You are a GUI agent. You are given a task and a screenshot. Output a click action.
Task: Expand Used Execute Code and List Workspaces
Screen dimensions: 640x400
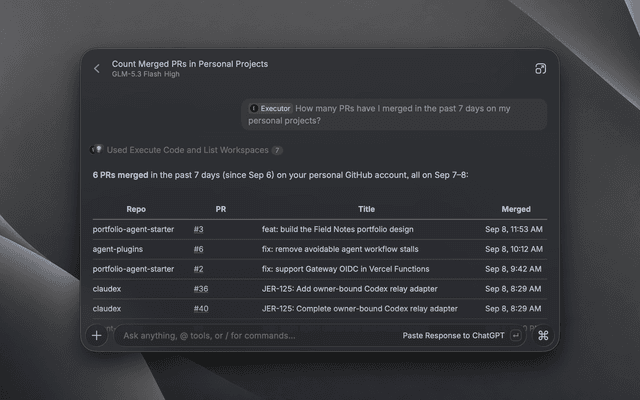pos(187,150)
